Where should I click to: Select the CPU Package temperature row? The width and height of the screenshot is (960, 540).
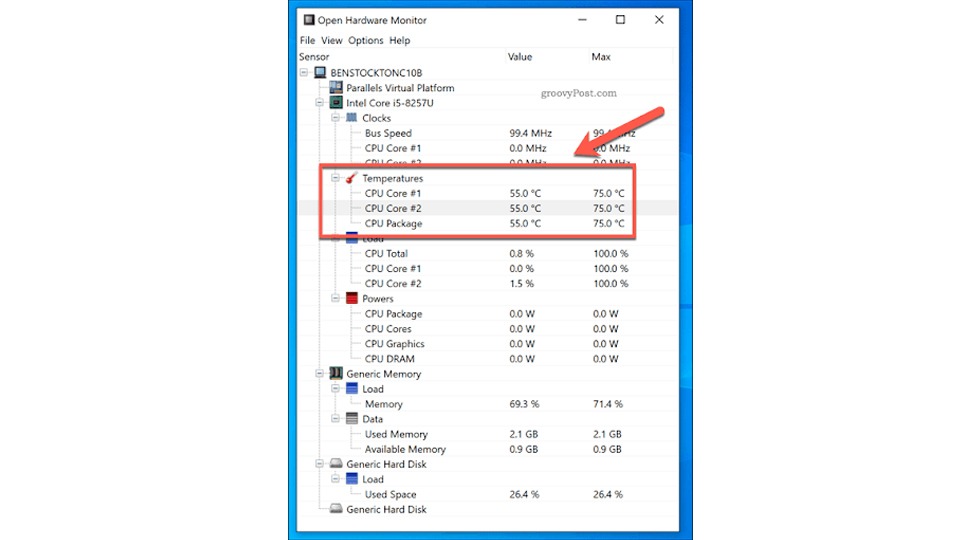[393, 224]
